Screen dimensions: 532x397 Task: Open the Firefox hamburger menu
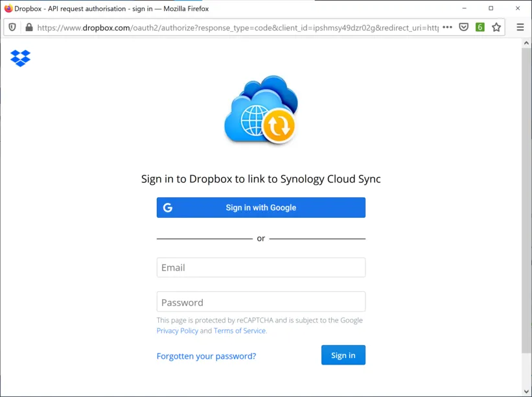pyautogui.click(x=520, y=27)
